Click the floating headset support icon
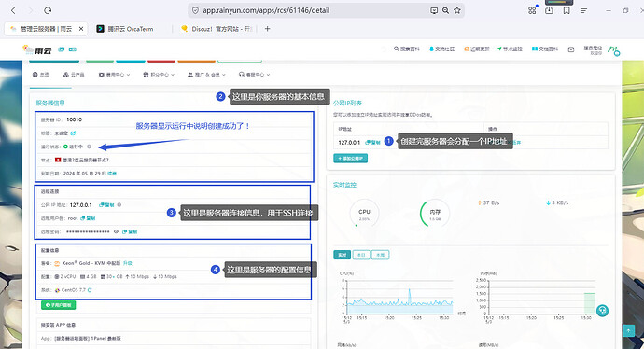The height and width of the screenshot is (349, 644). click(x=602, y=311)
